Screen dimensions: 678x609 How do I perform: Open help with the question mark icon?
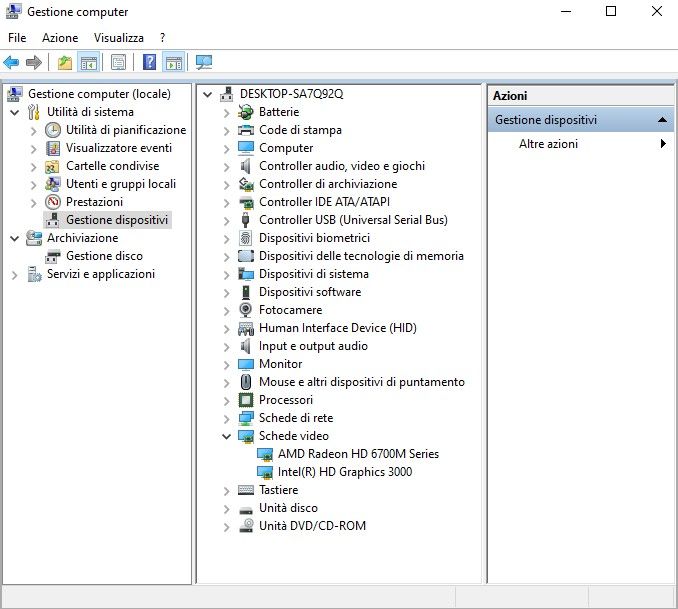[150, 62]
